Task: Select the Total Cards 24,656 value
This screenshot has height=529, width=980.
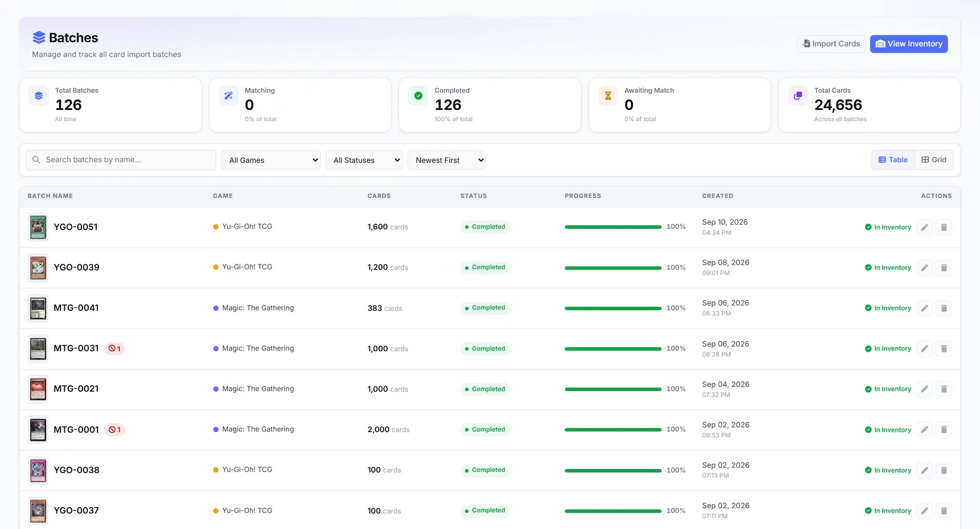Action: [838, 105]
